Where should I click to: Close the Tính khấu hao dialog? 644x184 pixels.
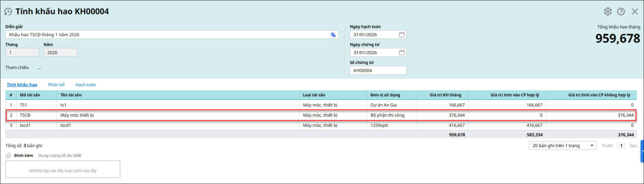(x=635, y=12)
